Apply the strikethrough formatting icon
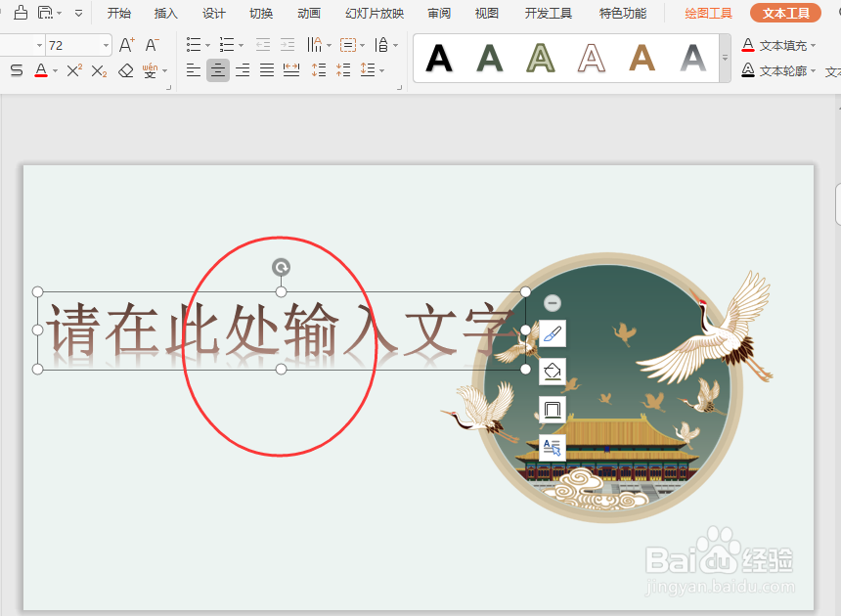841x616 pixels. [15, 69]
